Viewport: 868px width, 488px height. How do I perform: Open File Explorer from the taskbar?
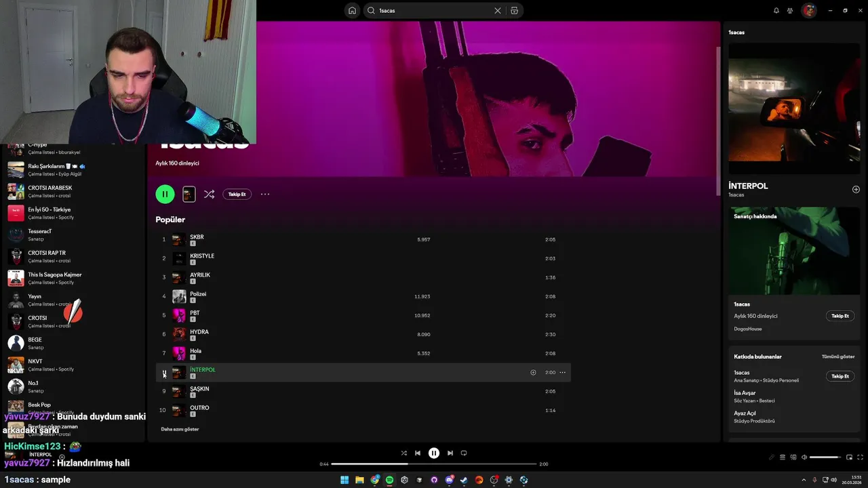(x=359, y=480)
